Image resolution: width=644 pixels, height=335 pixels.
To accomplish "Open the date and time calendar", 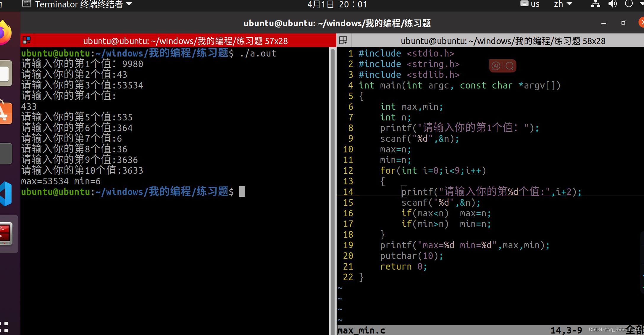I will [337, 4].
